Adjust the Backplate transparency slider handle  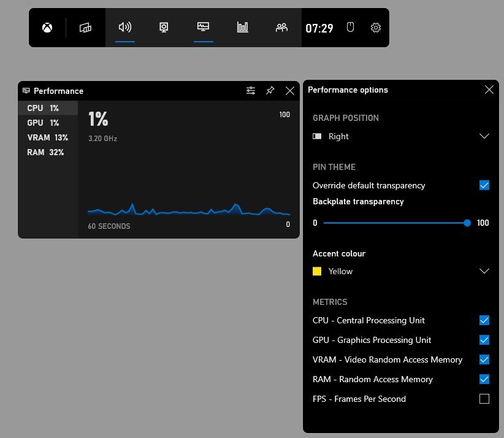[467, 223]
